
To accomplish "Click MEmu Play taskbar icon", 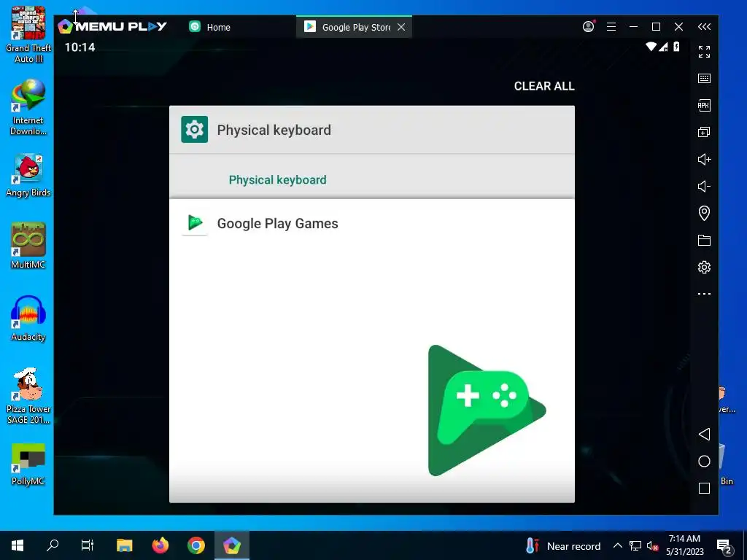I will (x=232, y=545).
